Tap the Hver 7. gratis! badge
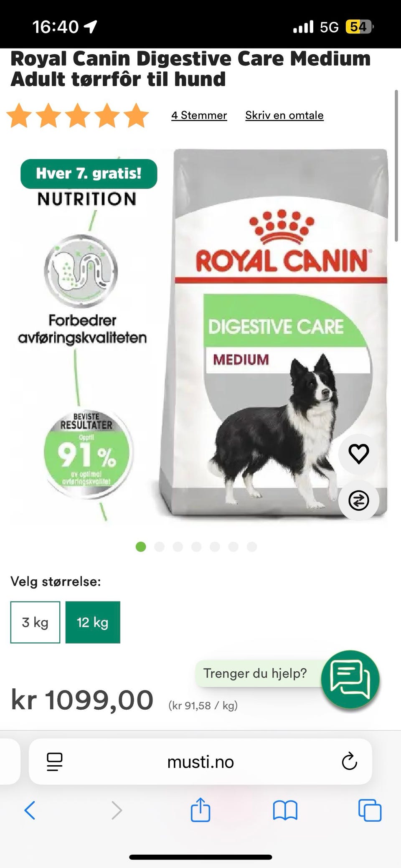The image size is (401, 868). pyautogui.click(x=89, y=174)
